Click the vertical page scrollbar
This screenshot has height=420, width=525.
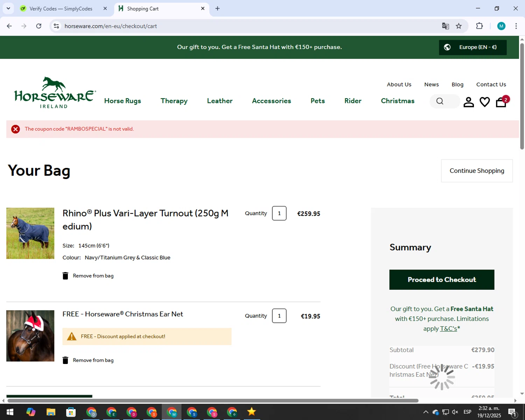(522, 96)
